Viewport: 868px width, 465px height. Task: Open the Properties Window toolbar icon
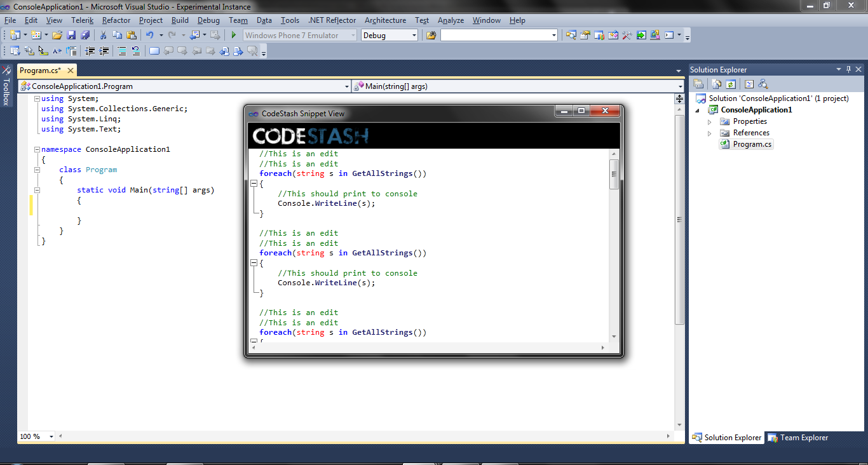[585, 36]
